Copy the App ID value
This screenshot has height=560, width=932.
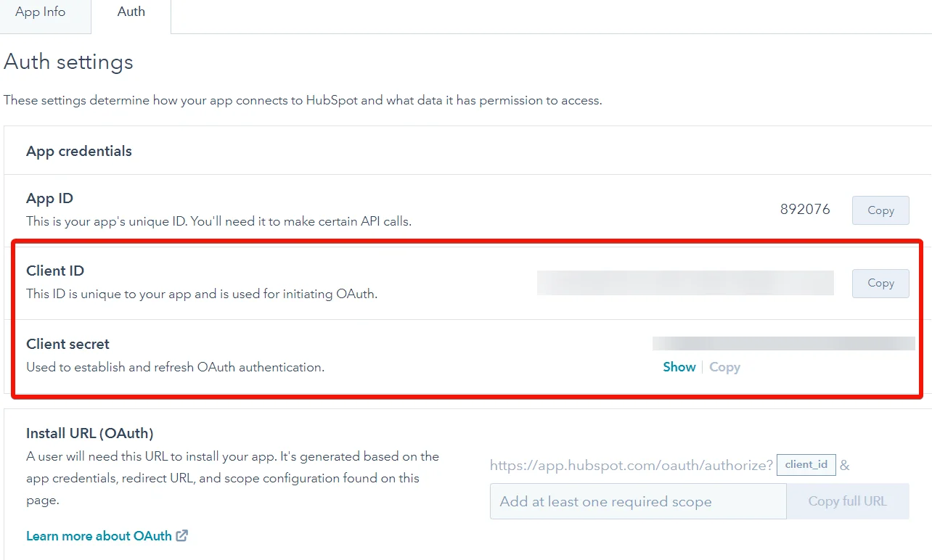[x=880, y=210]
